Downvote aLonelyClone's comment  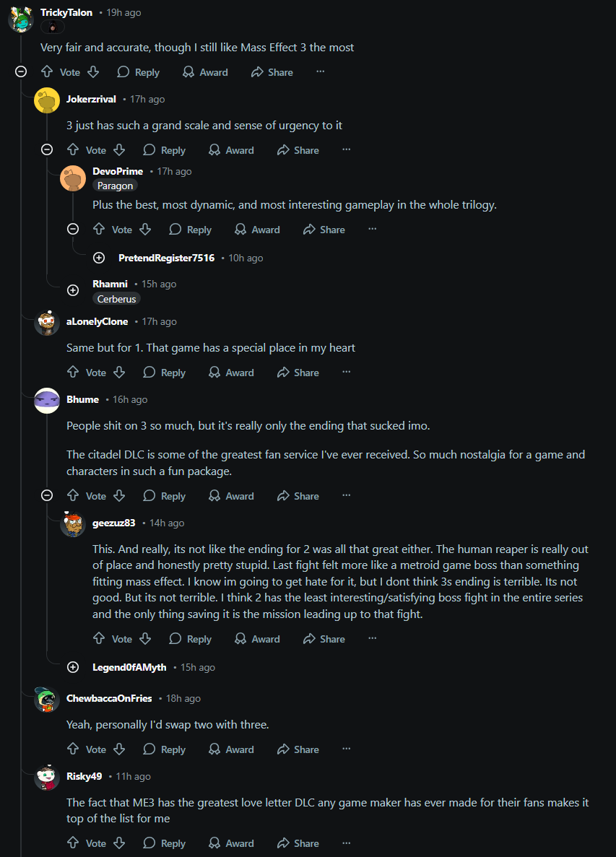coord(120,373)
